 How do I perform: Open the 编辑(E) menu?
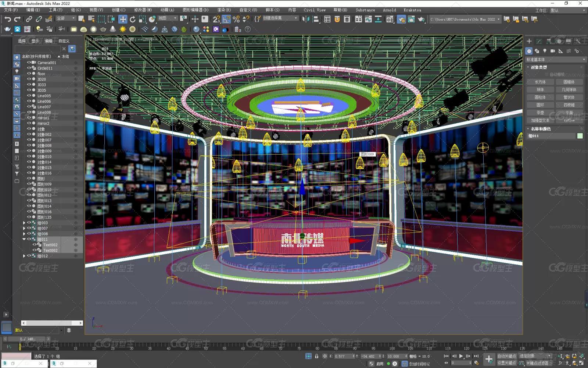tap(33, 10)
